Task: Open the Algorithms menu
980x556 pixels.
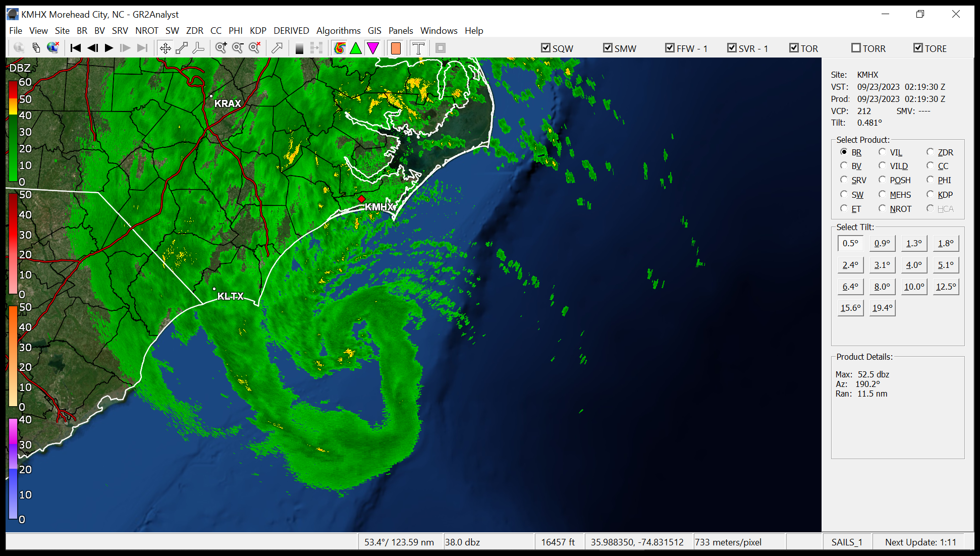Action: coord(338,31)
